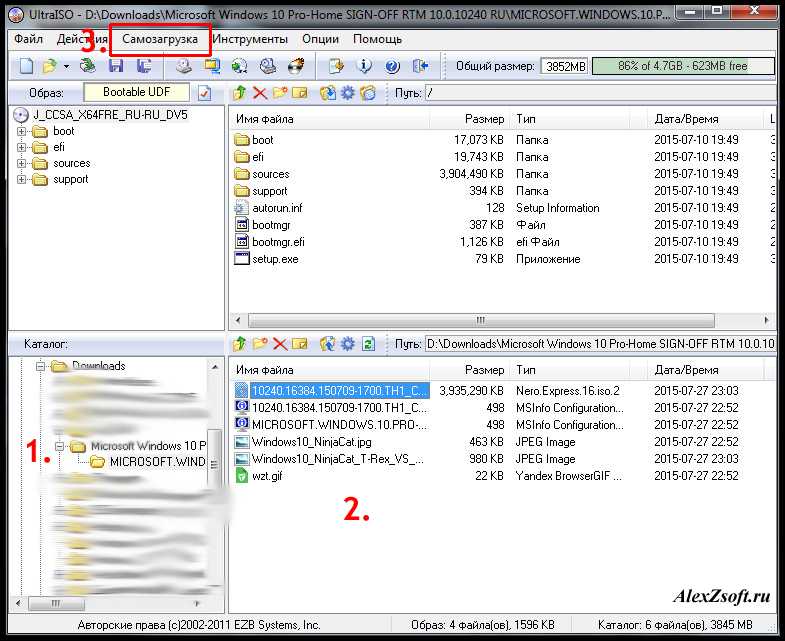Click last stacked-windows icon in image toolbar
The width and height of the screenshot is (785, 641).
click(368, 93)
